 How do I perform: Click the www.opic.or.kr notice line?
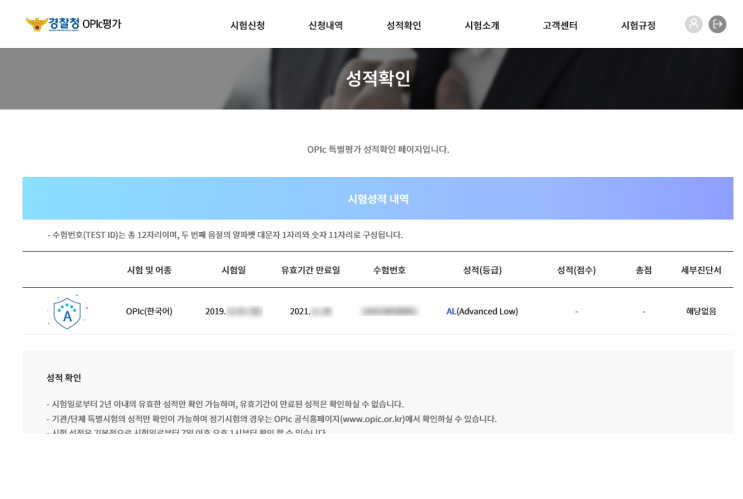point(272,419)
